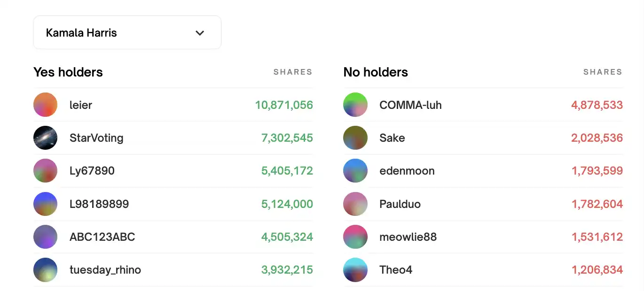Click the dropdown chevron arrow
The width and height of the screenshot is (644, 291).
tap(200, 33)
